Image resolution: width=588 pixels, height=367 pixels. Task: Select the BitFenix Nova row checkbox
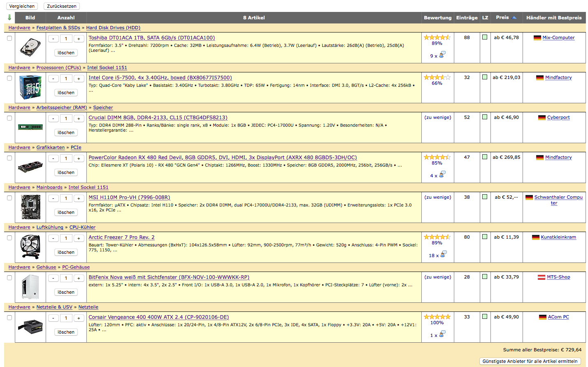(9, 278)
